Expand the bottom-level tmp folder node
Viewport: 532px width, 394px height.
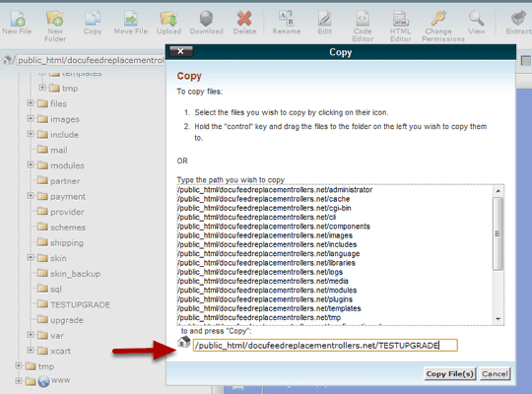(x=19, y=365)
